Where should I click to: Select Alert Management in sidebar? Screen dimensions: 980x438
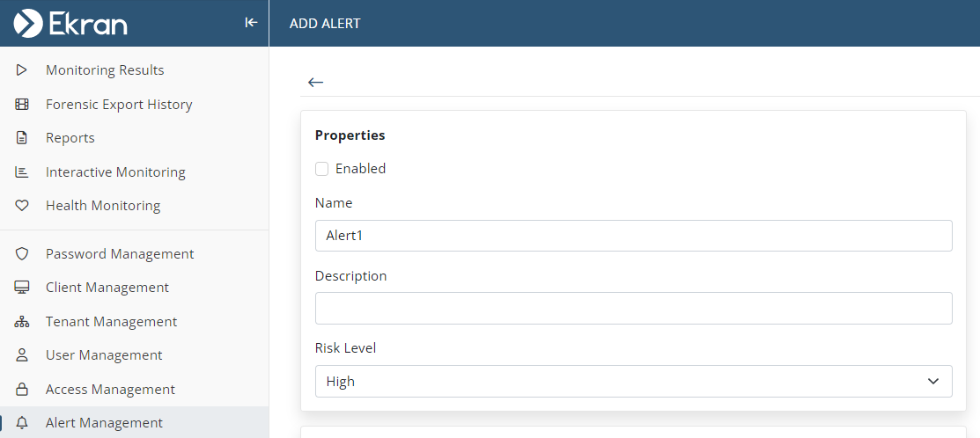(x=104, y=423)
